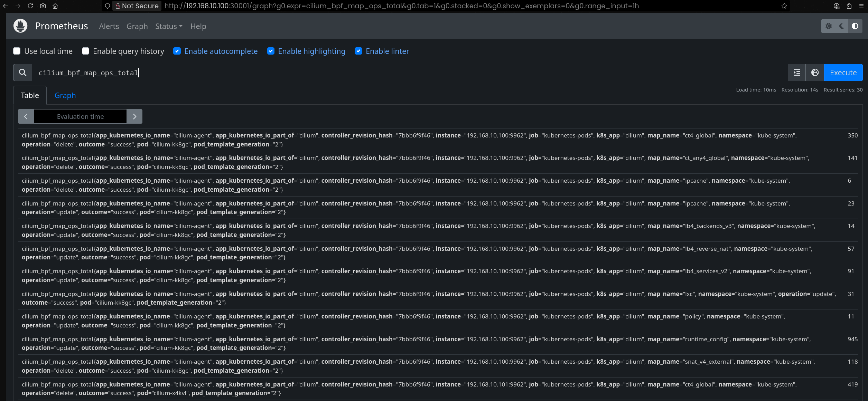The height and width of the screenshot is (401, 868).
Task: Click the Prometheus brand title
Action: click(62, 26)
